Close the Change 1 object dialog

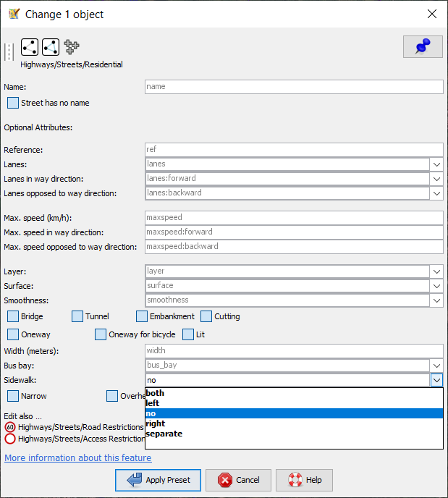432,14
